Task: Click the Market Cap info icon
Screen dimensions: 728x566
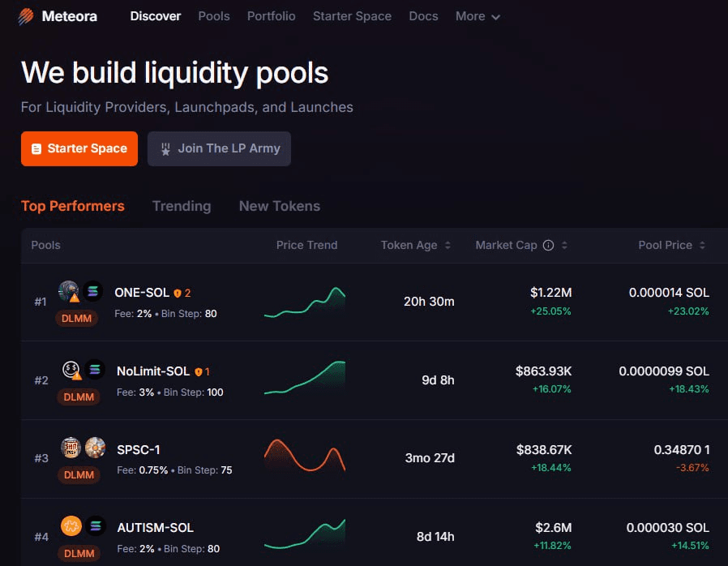Action: pos(548,246)
